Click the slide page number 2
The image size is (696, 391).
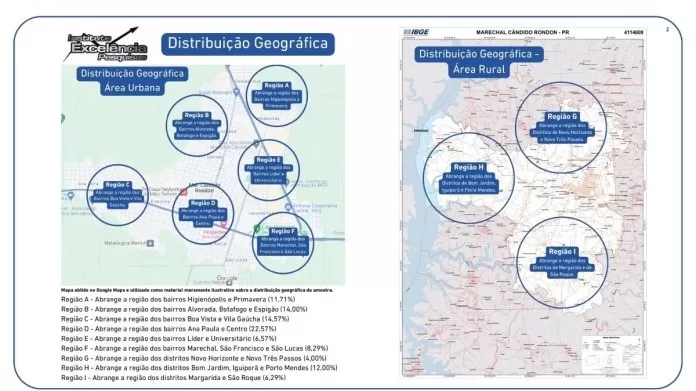[x=667, y=29]
